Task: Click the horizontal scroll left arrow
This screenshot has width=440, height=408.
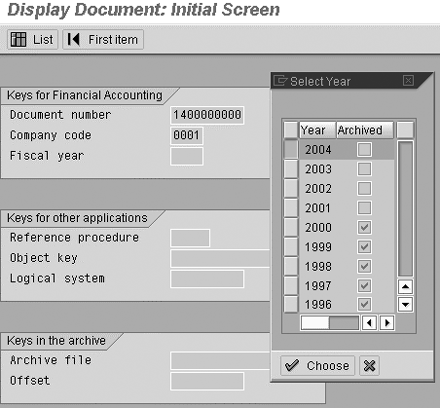Action: [369, 323]
